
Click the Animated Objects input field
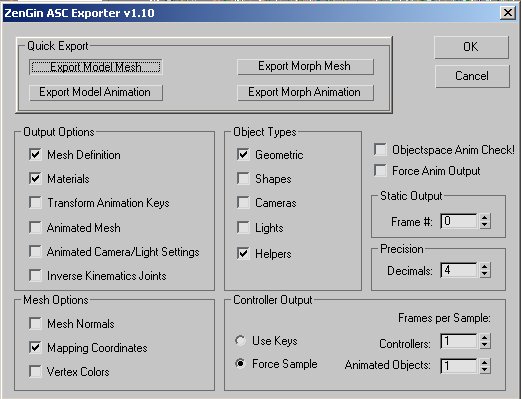point(459,366)
